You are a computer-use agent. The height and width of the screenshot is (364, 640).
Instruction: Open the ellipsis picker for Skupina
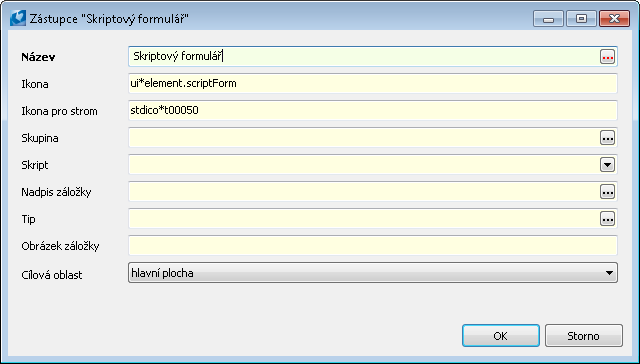607,138
